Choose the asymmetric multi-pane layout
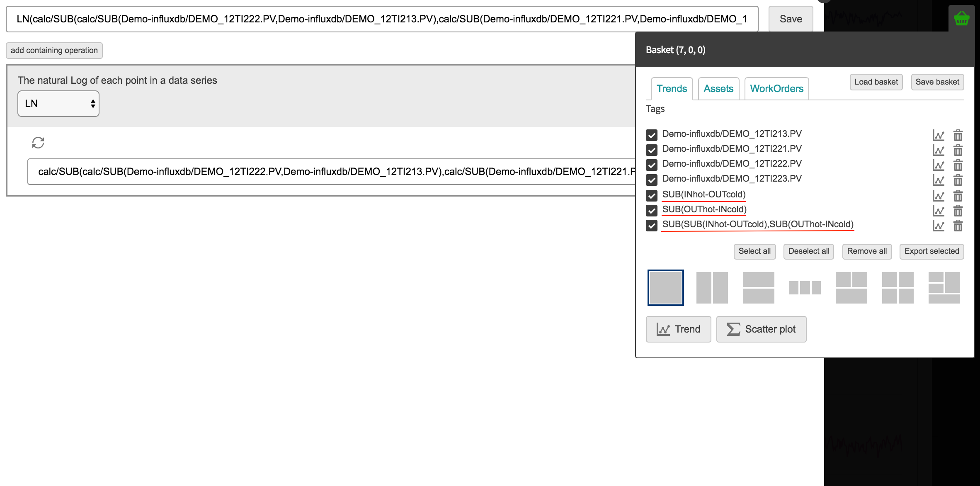Viewport: 980px width, 486px height. [944, 288]
